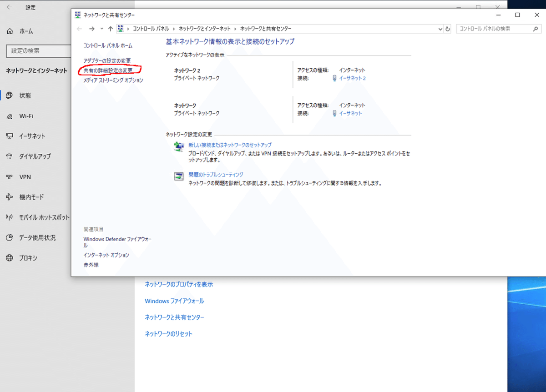Open 共有の詳細設定の変更

108,70
